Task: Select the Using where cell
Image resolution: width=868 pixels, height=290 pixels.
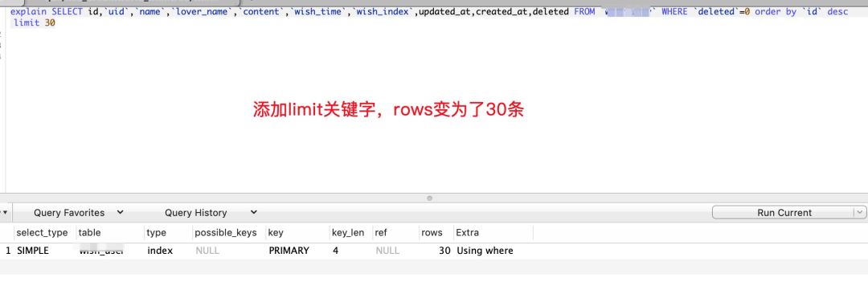Action: pyautogui.click(x=485, y=251)
